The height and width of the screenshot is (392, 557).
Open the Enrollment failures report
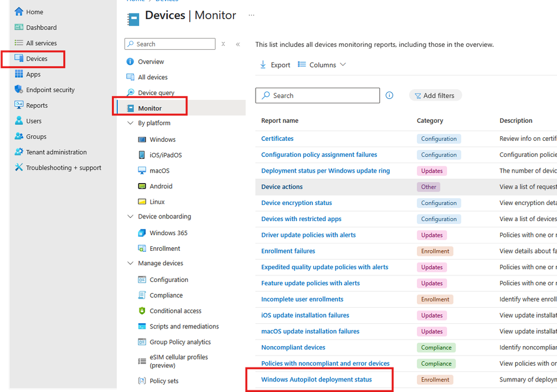tap(288, 251)
